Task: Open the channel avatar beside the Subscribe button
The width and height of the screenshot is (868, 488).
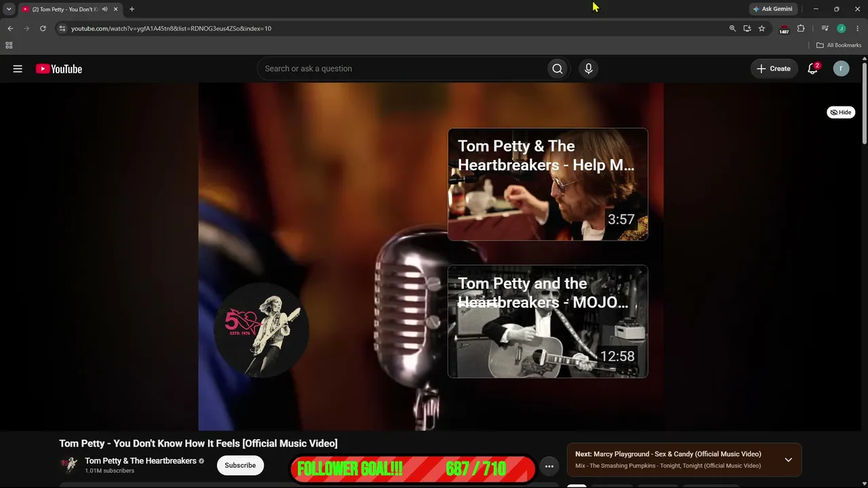Action: coord(69,465)
